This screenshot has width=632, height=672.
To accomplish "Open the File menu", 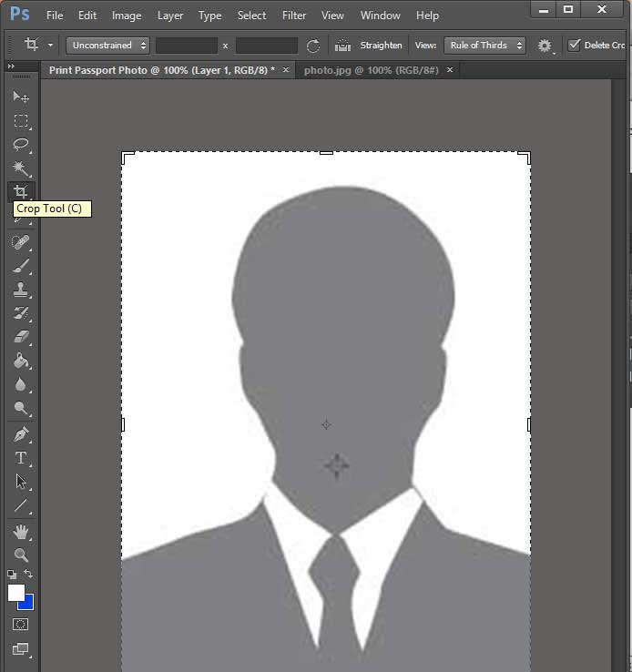I will tap(55, 15).
